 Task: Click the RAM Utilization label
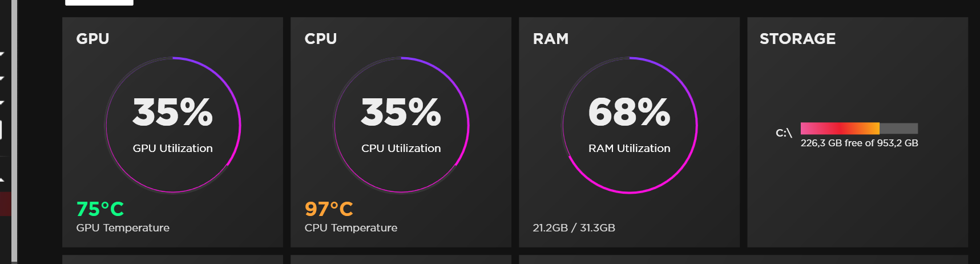click(x=629, y=149)
